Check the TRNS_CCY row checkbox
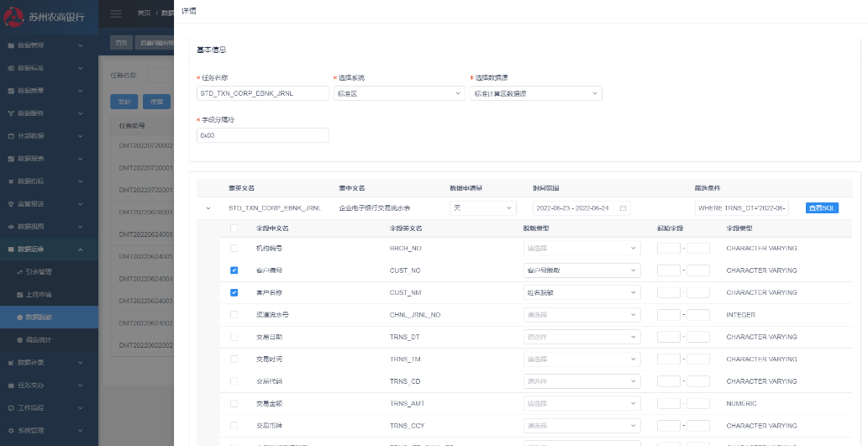Image resolution: width=868 pixels, height=446 pixels. tap(234, 426)
